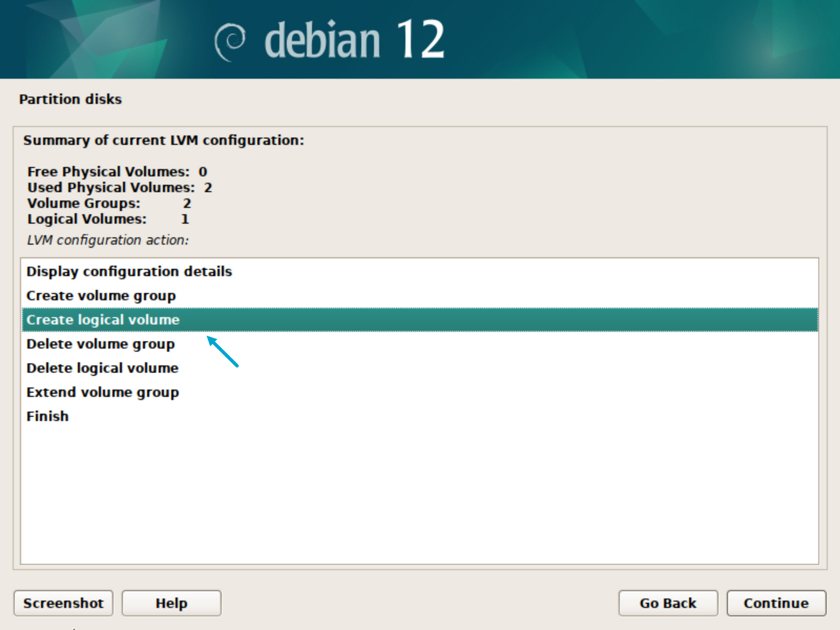Choose Extend volume group entry
Screen dimensions: 840x630
pos(102,392)
